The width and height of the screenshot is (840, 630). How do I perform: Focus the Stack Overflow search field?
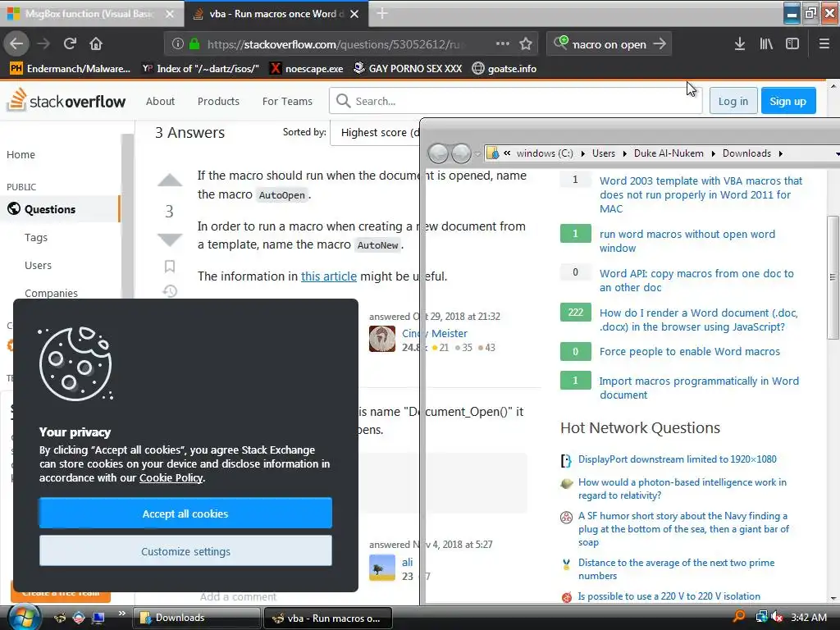point(516,101)
